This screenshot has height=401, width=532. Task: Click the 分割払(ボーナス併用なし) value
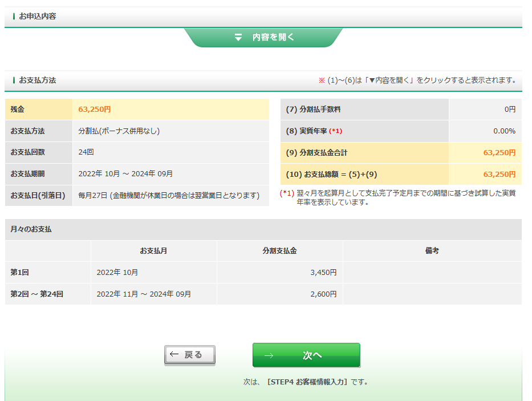119,131
